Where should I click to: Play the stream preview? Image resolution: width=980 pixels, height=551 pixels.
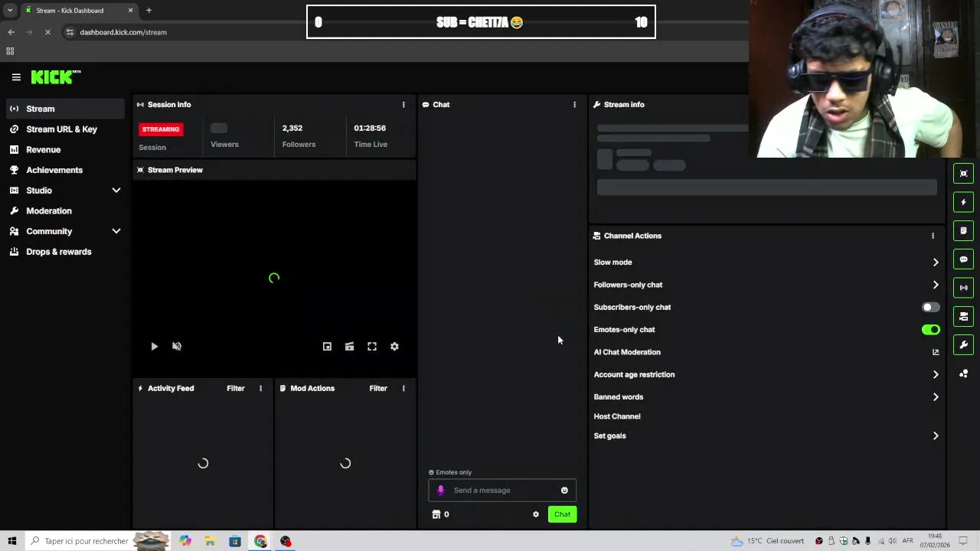pyautogui.click(x=154, y=347)
